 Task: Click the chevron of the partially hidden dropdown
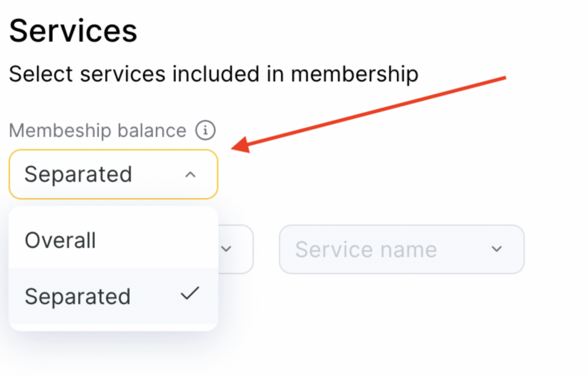tap(226, 249)
